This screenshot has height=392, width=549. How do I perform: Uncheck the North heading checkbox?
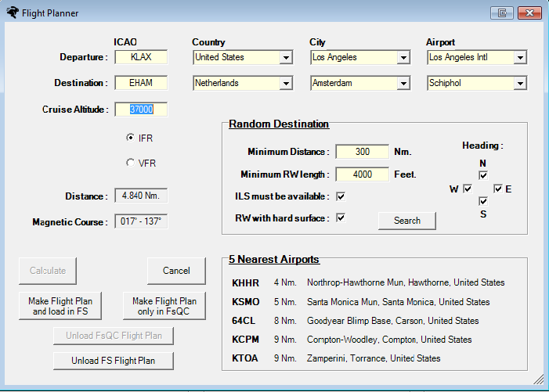483,175
